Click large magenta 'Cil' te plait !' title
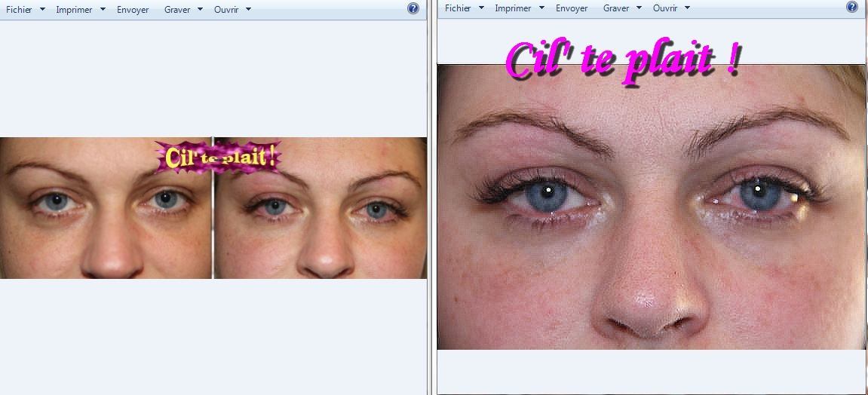 point(622,60)
